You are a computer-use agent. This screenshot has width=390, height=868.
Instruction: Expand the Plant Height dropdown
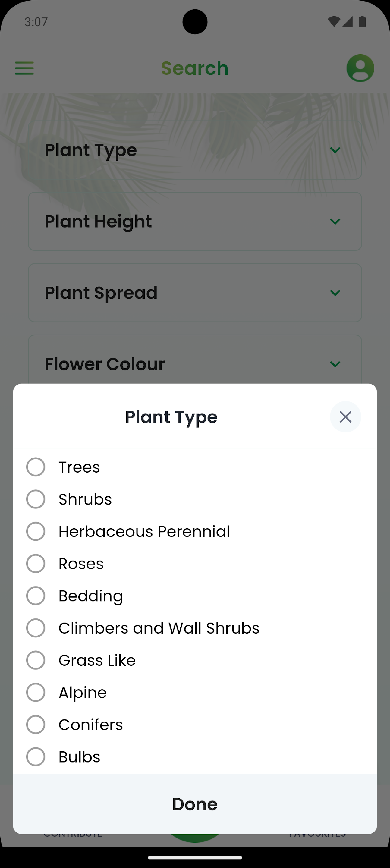click(194, 222)
